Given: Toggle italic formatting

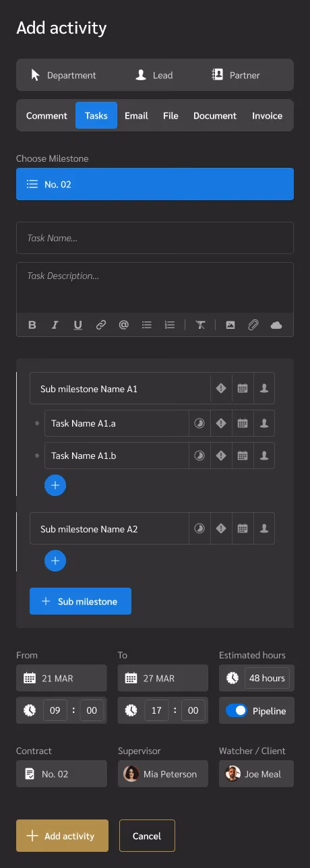Looking at the screenshot, I should [55, 325].
